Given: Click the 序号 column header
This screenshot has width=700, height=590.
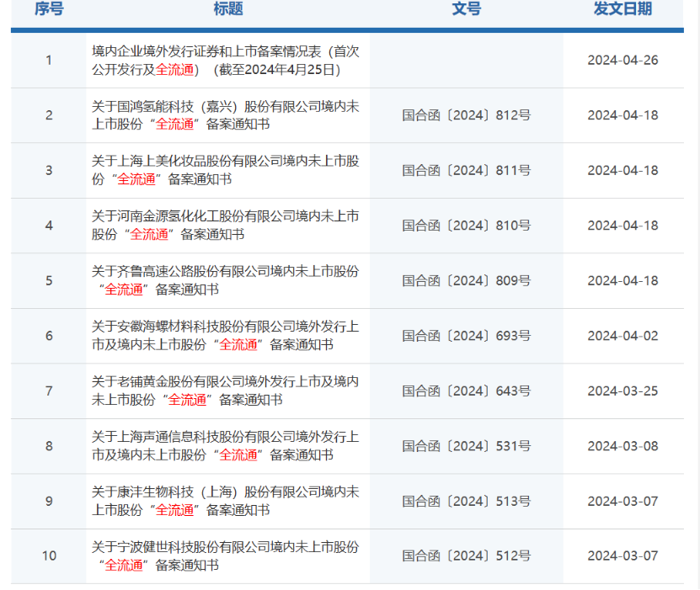Looking at the screenshot, I should [x=49, y=9].
